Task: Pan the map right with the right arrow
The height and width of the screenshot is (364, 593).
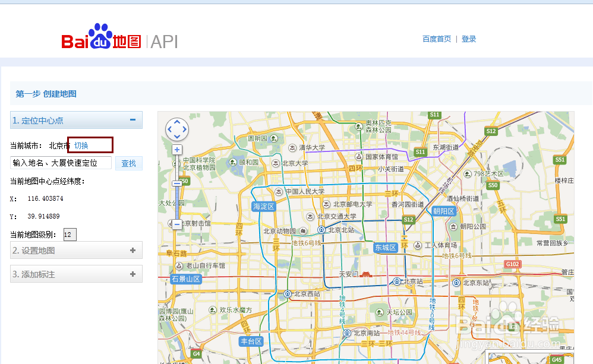Action: (x=185, y=129)
